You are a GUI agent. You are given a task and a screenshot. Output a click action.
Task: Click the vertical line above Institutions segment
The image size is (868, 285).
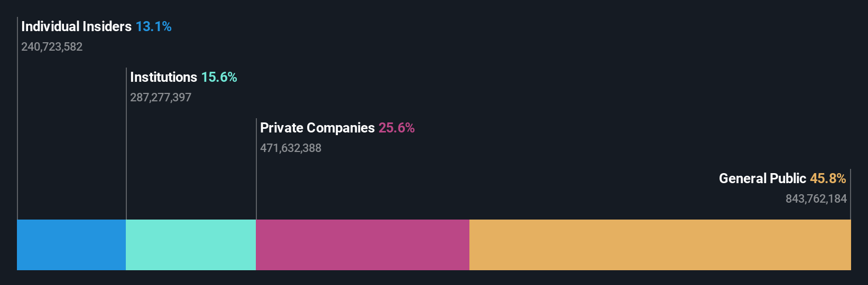coord(126,144)
